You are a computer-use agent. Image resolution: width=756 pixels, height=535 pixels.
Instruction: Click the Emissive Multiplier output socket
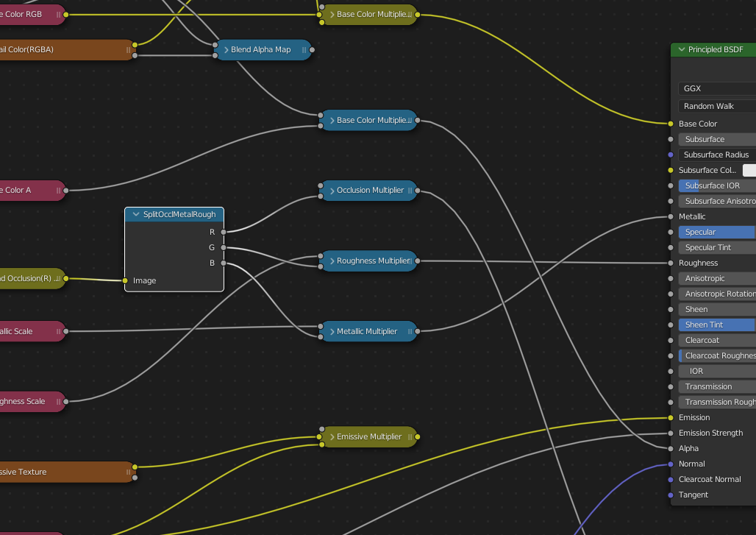(418, 437)
